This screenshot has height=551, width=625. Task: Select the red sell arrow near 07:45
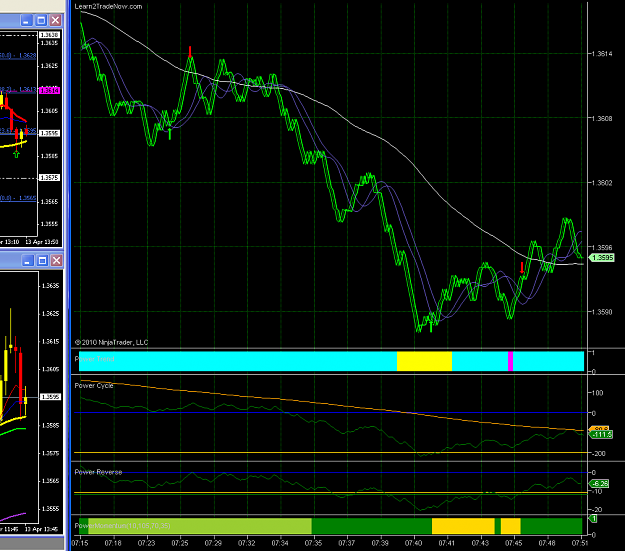click(x=522, y=268)
